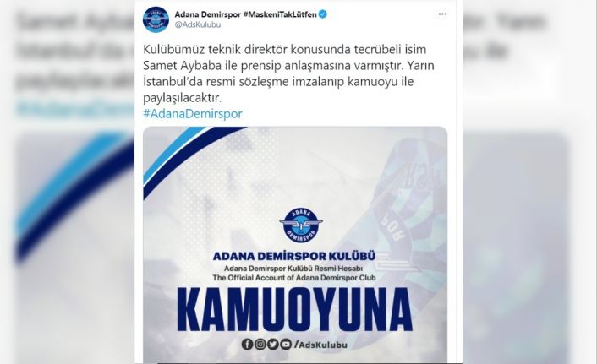Open the @AdsKulubu handle link
597x364 pixels.
click(198, 24)
